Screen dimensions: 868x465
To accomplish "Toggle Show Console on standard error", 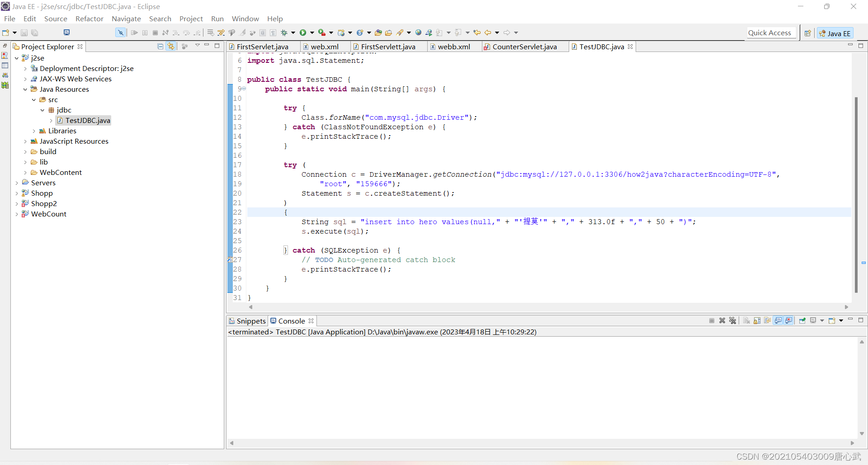I will coord(789,320).
